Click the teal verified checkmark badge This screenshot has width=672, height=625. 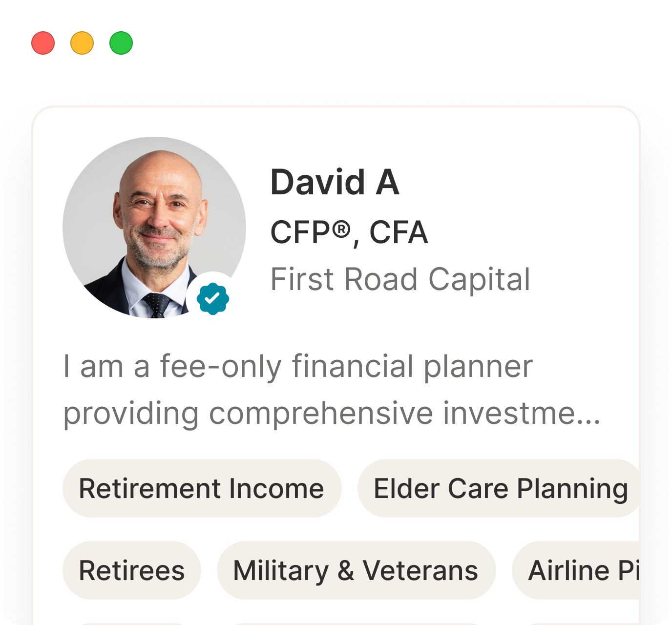[x=213, y=298]
